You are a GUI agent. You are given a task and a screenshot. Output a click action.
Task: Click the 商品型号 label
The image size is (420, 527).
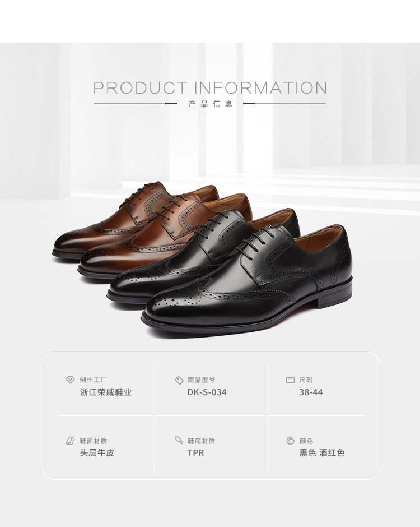coord(201,380)
